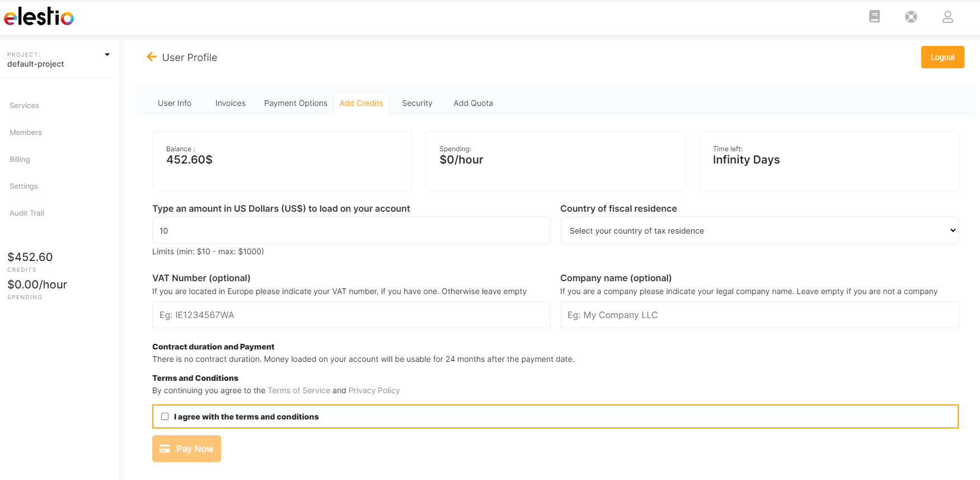
Task: Click the Pay Now button
Action: 186,449
